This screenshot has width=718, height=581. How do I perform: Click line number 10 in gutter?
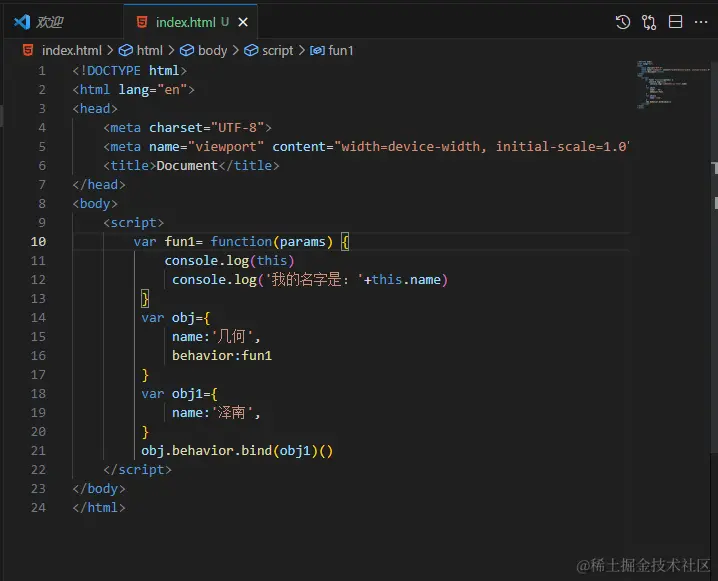pos(38,242)
